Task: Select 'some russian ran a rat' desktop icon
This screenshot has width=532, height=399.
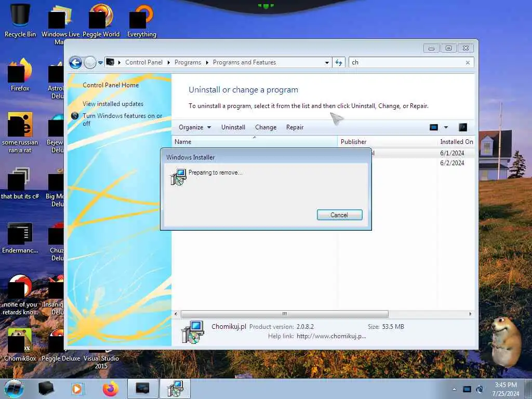Action: [x=20, y=132]
